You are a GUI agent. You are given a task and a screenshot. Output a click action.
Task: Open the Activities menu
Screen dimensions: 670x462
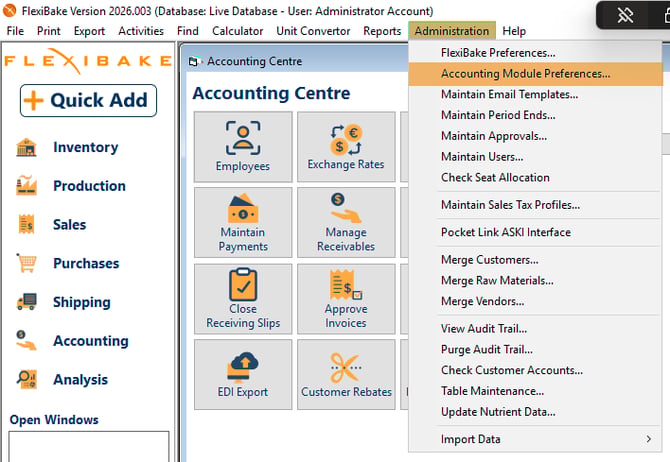(x=141, y=31)
